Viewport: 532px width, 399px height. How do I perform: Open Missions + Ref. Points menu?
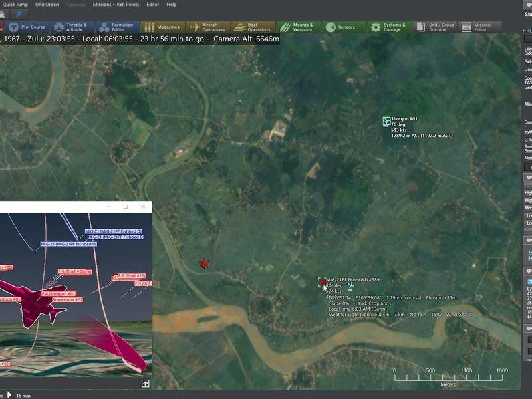pyautogui.click(x=116, y=5)
